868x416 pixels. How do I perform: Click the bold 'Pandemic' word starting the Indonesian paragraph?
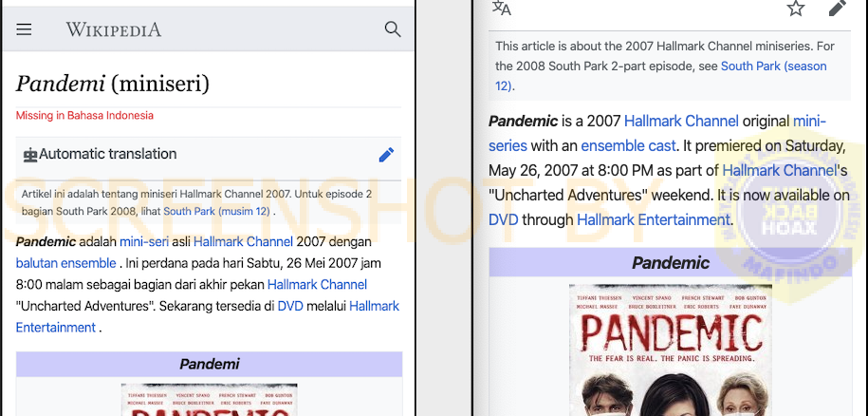coord(46,242)
